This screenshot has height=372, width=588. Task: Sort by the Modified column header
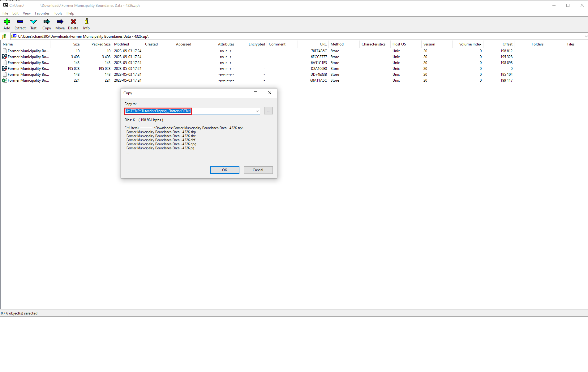pos(121,44)
